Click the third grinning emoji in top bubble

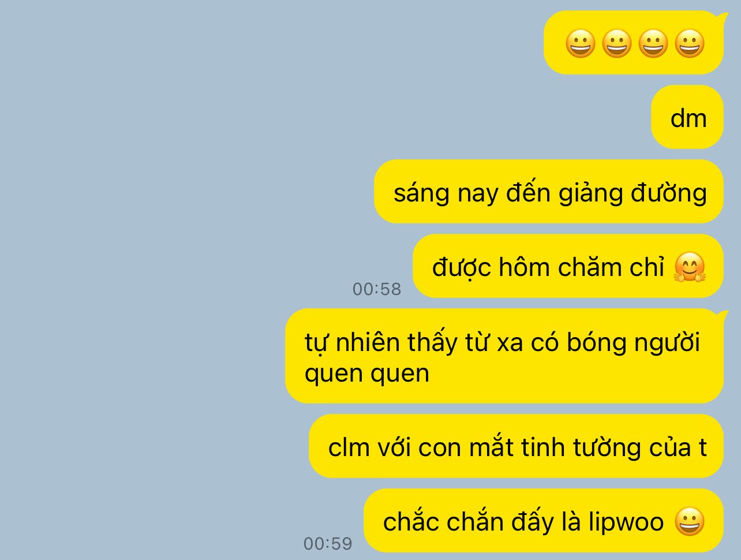(x=653, y=44)
